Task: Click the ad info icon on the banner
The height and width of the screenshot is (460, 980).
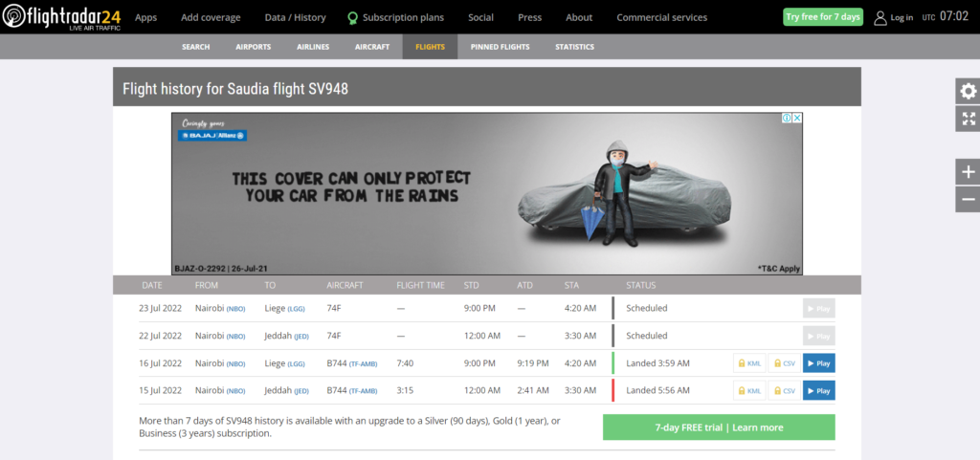Action: click(787, 118)
